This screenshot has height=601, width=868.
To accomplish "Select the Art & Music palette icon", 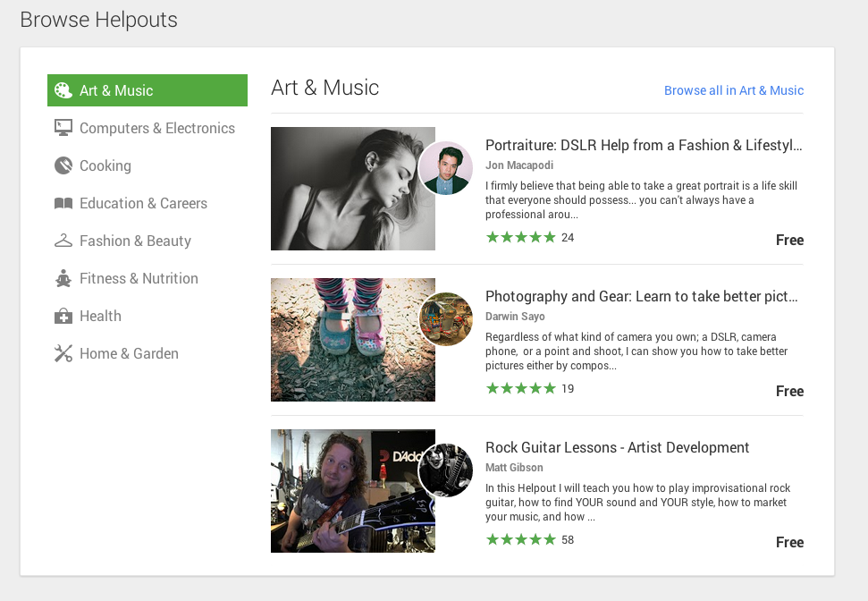I will 63,90.
